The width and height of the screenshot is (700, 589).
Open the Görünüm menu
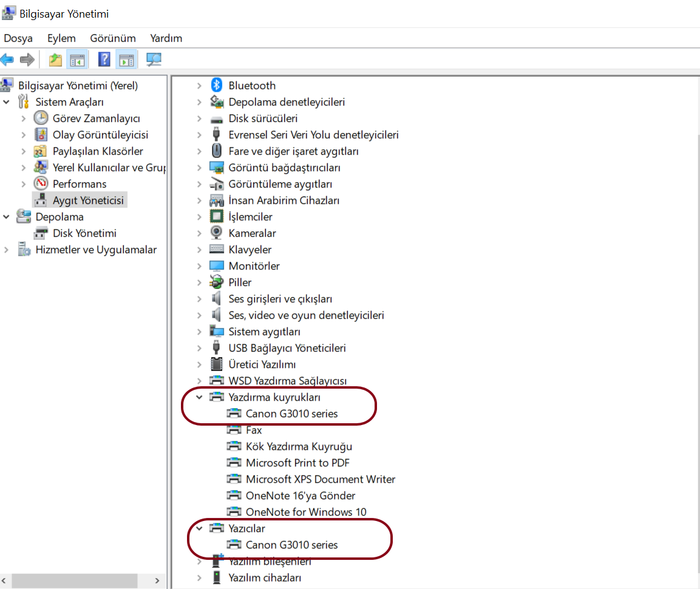[x=112, y=38]
